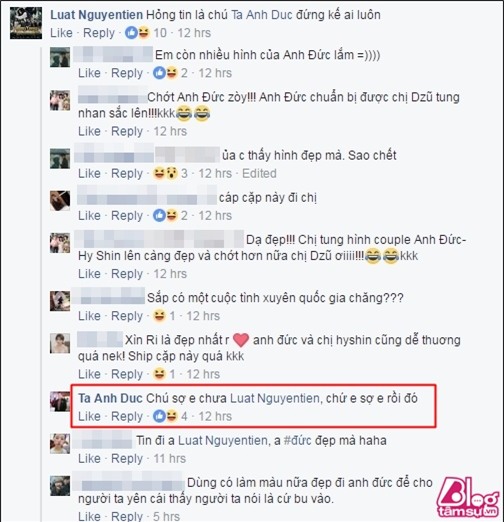
Task: Show edit history via 'Edited' label
Action: pyautogui.click(x=259, y=173)
